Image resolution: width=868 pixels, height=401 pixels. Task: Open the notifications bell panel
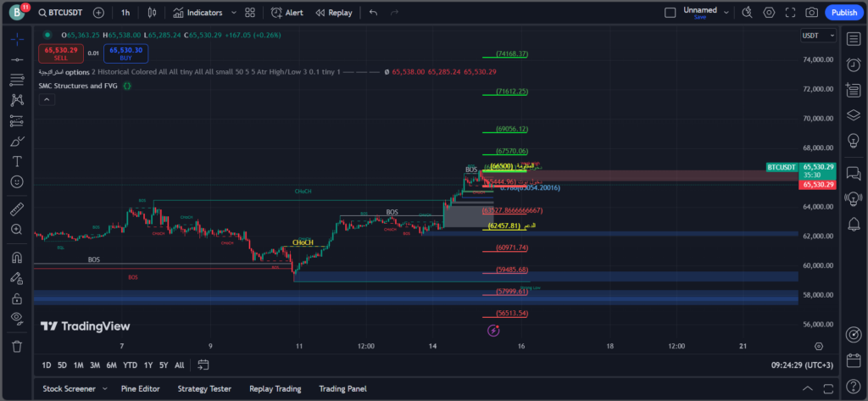click(854, 224)
